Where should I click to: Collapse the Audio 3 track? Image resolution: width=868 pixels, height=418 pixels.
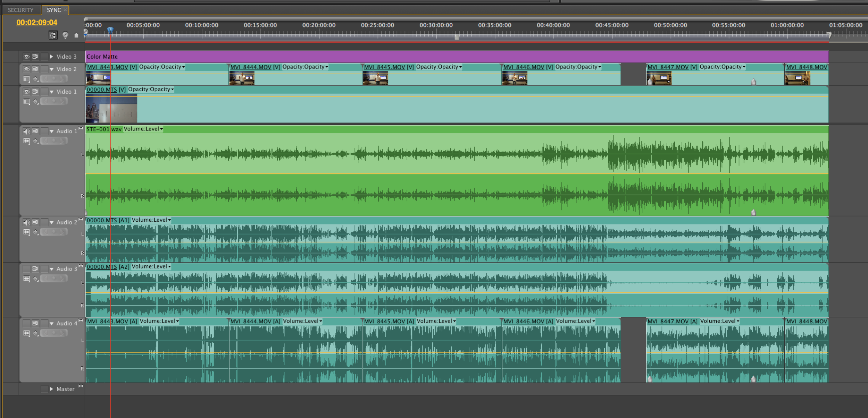[51, 269]
